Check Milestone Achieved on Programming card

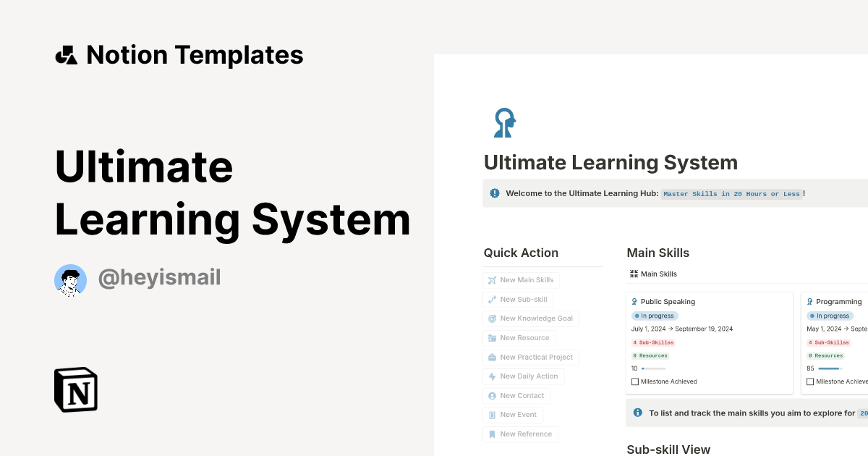pyautogui.click(x=810, y=381)
